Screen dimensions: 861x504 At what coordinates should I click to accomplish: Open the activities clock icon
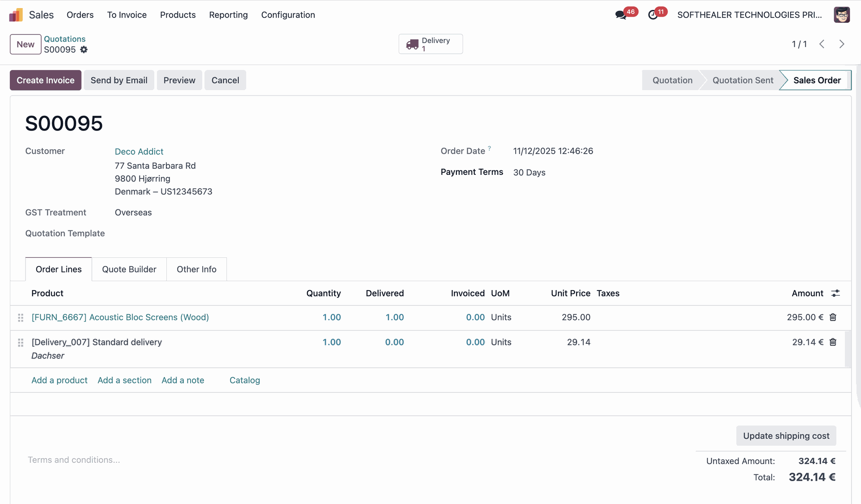(x=653, y=15)
